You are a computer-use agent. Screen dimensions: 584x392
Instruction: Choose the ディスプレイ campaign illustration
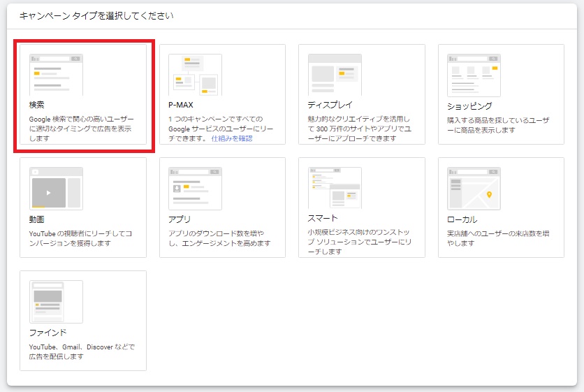point(335,75)
